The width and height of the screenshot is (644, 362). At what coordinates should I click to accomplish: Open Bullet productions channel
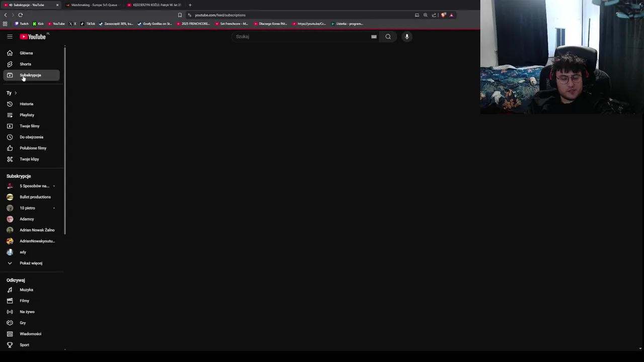point(31,197)
